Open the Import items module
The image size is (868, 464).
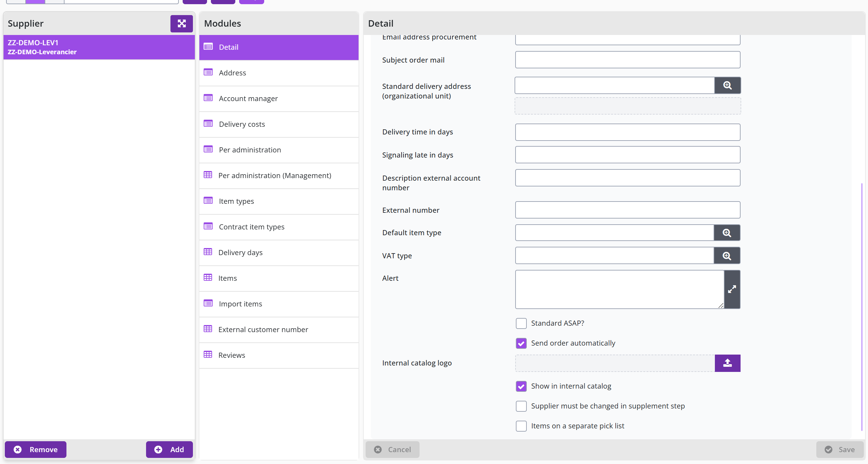coord(279,304)
